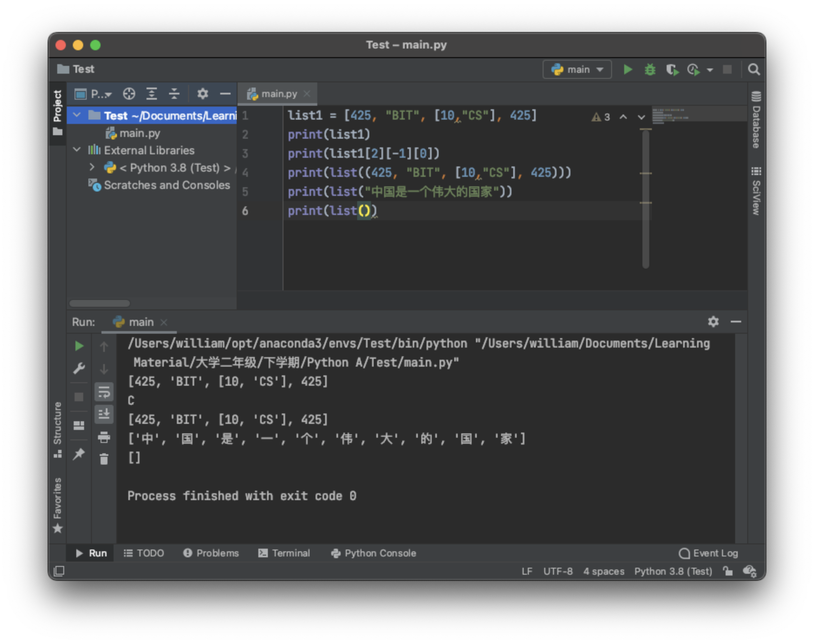The height and width of the screenshot is (644, 814).
Task: Open Run panel gear settings
Action: pyautogui.click(x=713, y=322)
